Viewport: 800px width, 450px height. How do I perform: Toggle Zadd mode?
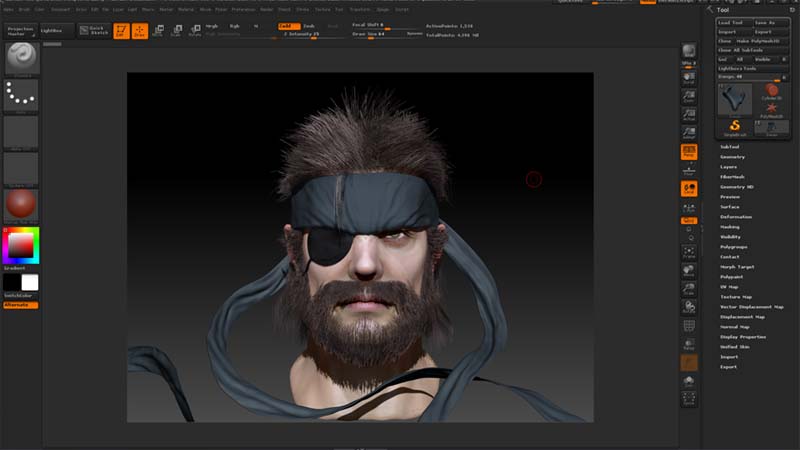(x=289, y=26)
